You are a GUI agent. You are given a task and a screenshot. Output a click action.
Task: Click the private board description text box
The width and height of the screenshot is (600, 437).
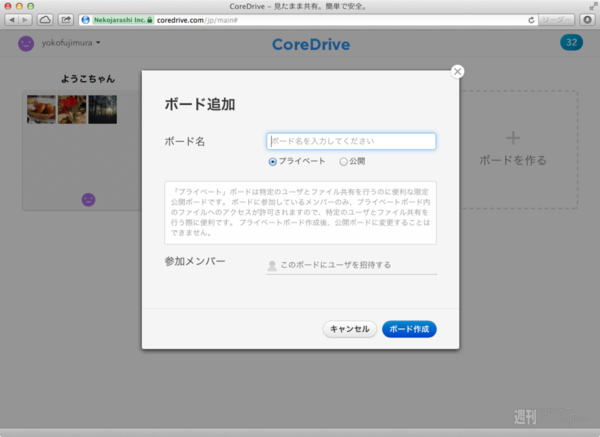(x=300, y=213)
